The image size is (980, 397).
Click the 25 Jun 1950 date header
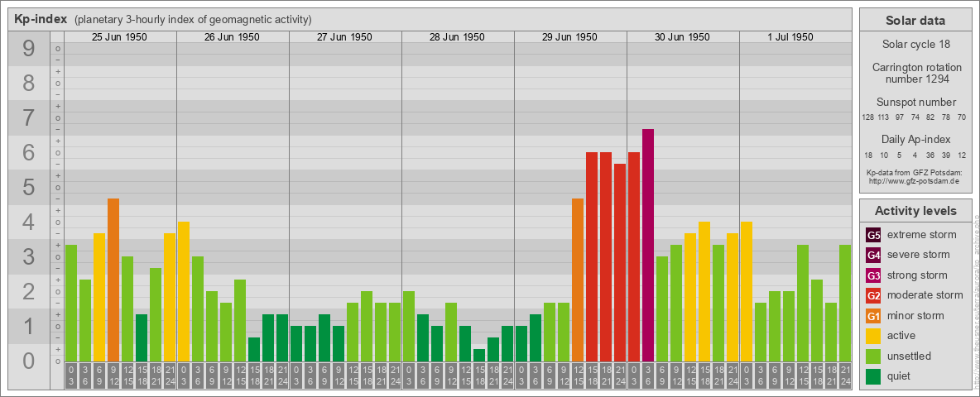coord(119,37)
